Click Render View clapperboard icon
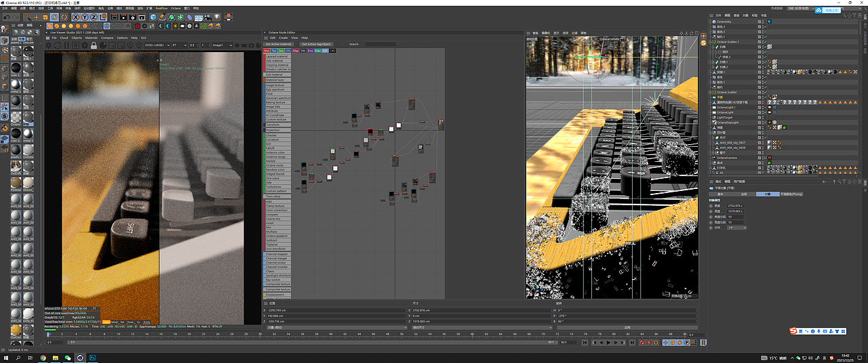 click(115, 17)
